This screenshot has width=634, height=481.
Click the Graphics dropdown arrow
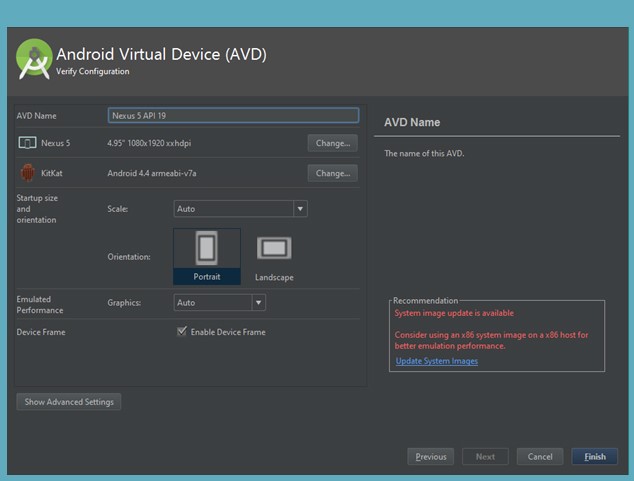click(258, 303)
